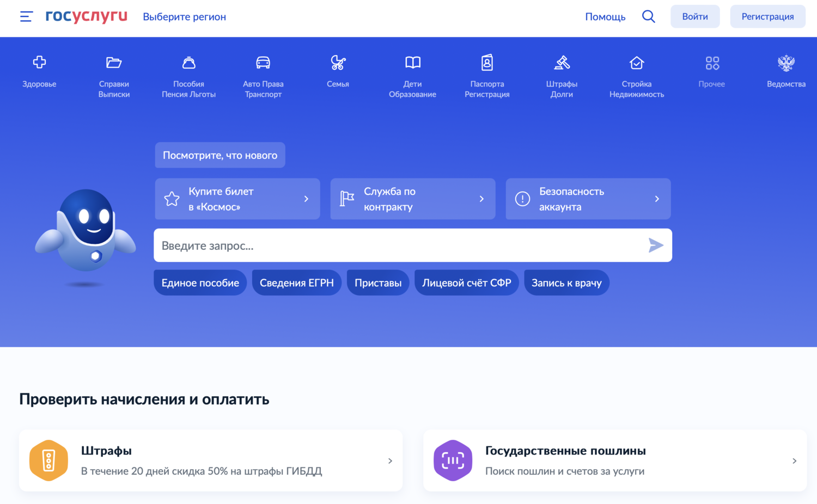Open the Ведомства emblem icon

coord(786,62)
